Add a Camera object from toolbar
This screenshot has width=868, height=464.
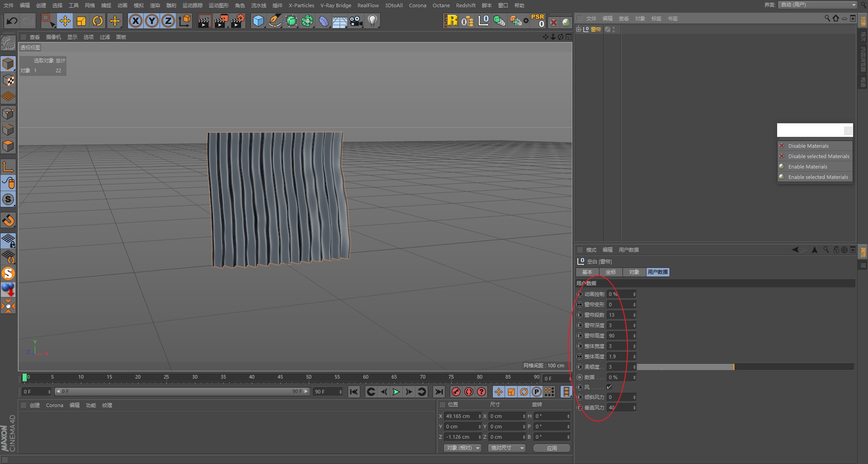pos(356,21)
